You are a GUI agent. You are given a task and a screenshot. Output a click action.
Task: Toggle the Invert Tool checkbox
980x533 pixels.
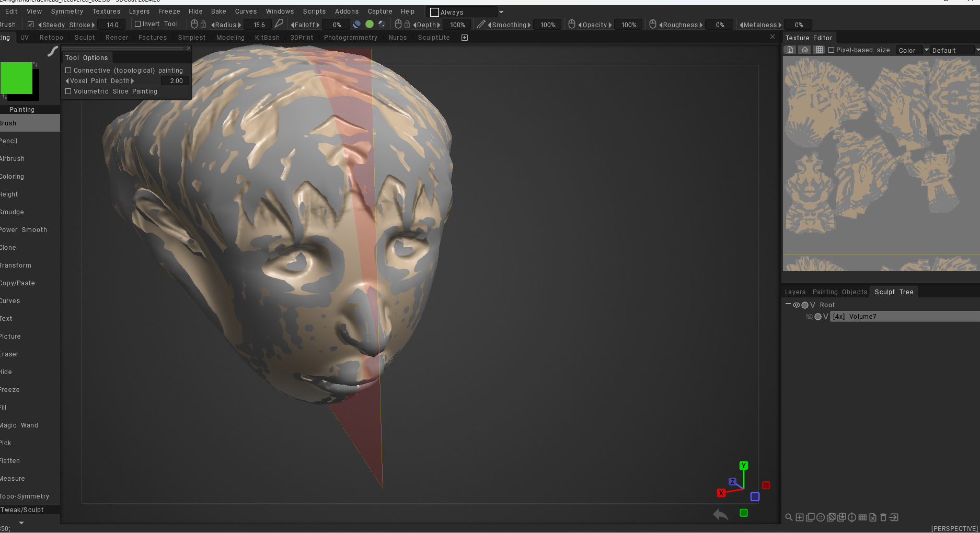pyautogui.click(x=138, y=24)
